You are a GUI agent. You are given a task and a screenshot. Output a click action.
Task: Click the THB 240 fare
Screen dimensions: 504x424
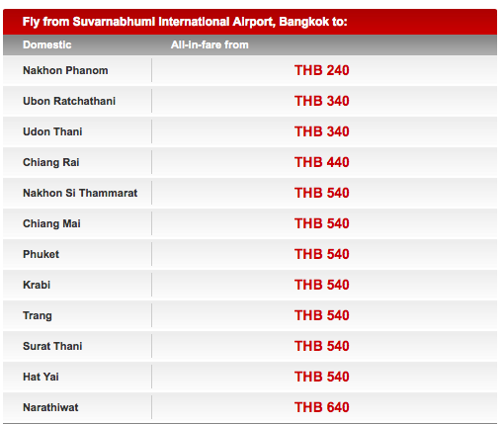321,70
